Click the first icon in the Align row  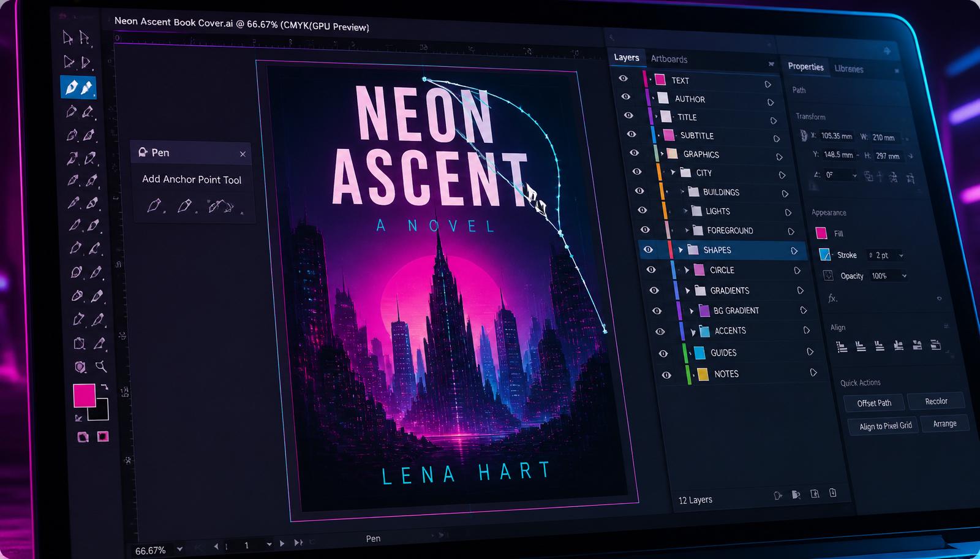(x=842, y=347)
